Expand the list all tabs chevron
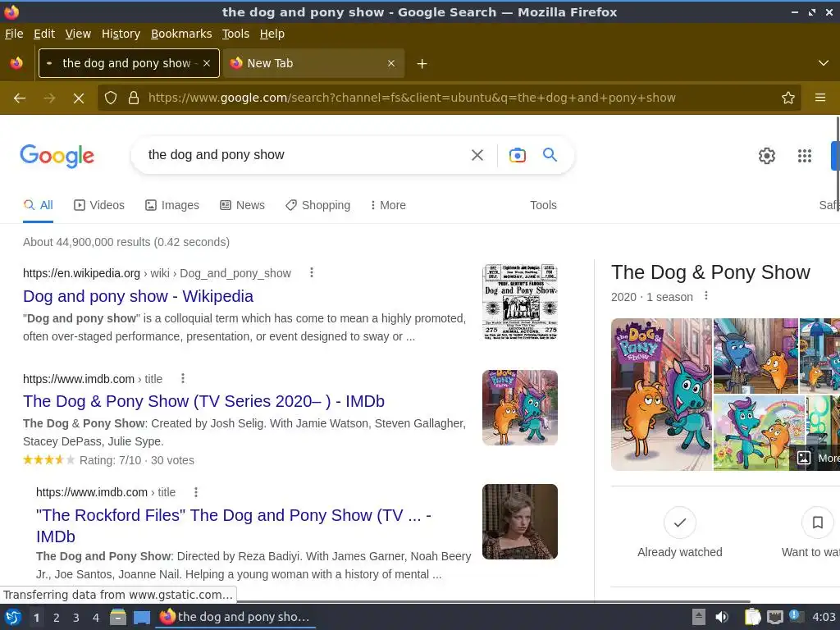This screenshot has height=630, width=840. (x=824, y=63)
